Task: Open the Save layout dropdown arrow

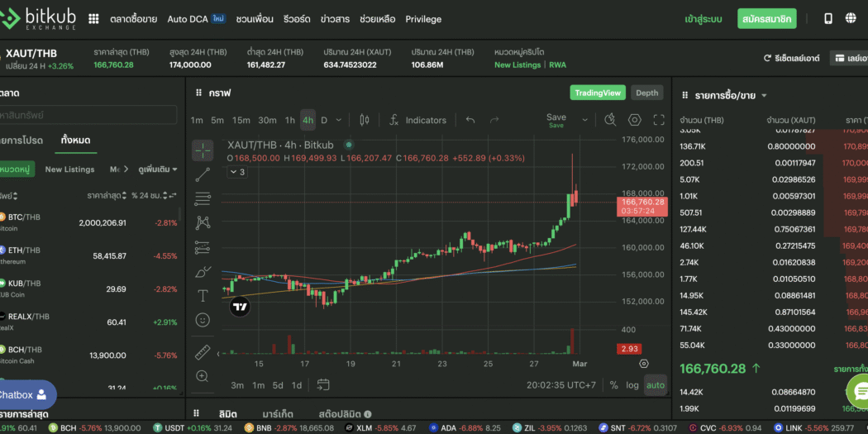Action: (x=586, y=120)
